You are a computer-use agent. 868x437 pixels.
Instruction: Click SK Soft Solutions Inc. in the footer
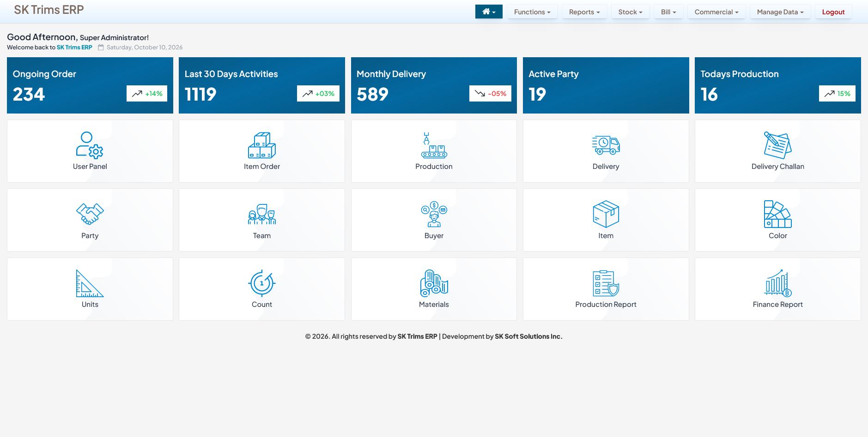coord(528,336)
